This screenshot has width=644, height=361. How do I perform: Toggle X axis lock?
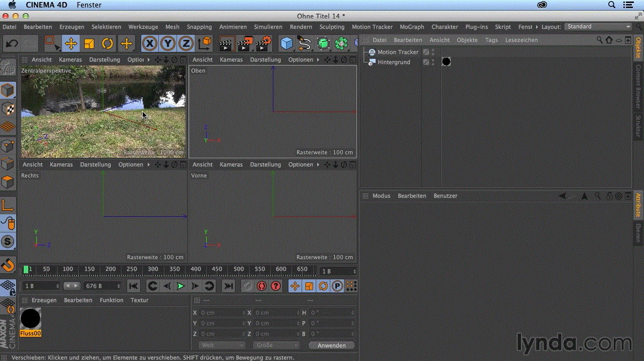pyautogui.click(x=149, y=44)
